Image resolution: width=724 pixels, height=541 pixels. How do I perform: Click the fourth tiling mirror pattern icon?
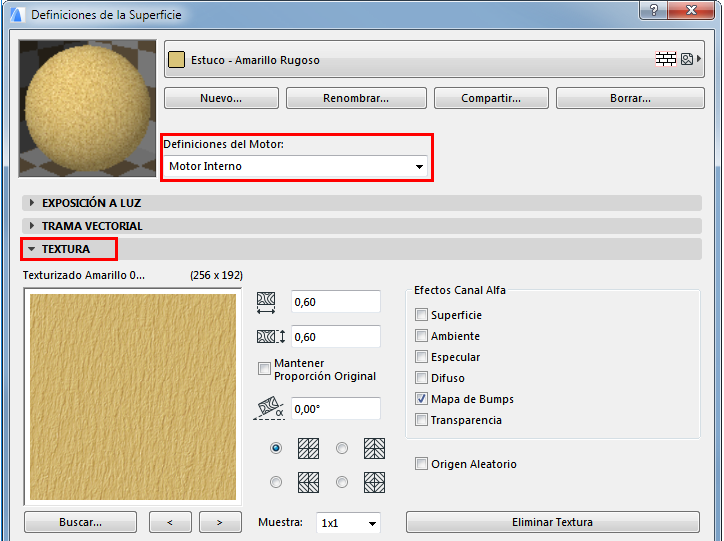pyautogui.click(x=374, y=482)
